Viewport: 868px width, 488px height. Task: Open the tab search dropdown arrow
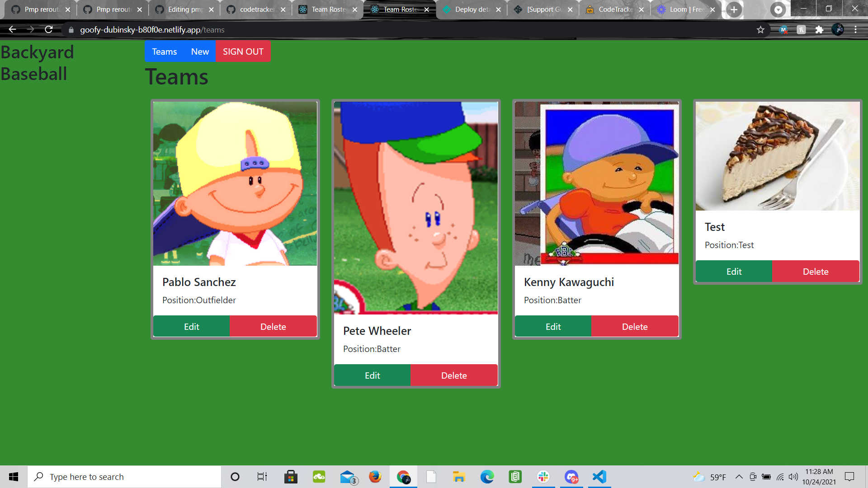point(778,9)
